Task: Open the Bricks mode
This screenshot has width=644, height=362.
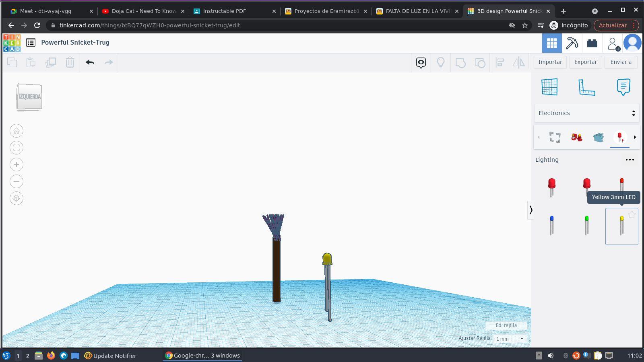Action: click(x=592, y=43)
